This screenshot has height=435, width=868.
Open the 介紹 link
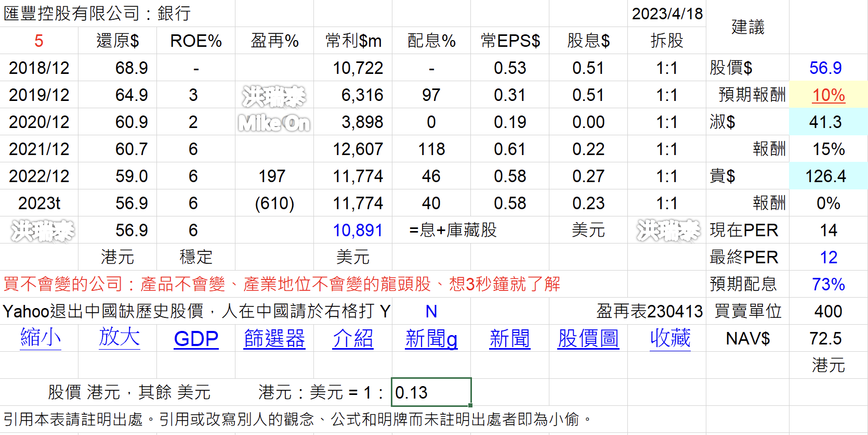pos(353,339)
